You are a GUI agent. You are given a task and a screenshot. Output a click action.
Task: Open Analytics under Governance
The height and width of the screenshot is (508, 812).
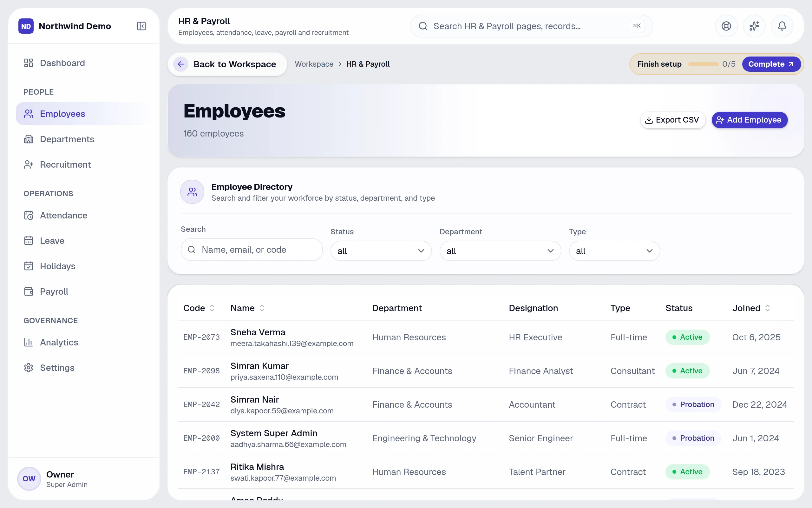84,342
